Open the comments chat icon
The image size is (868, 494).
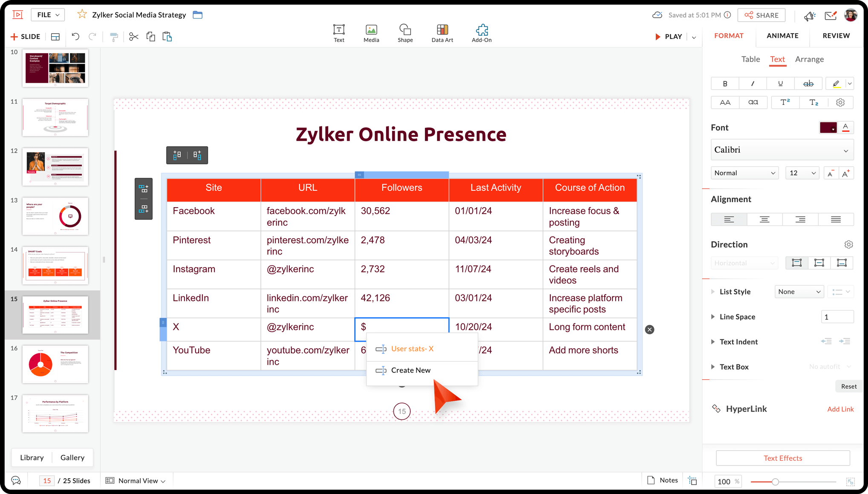pyautogui.click(x=16, y=480)
